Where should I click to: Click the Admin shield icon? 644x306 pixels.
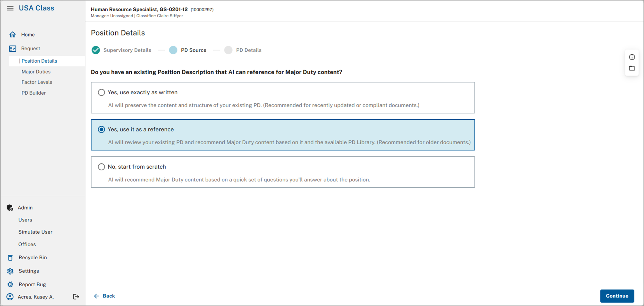(x=10, y=208)
